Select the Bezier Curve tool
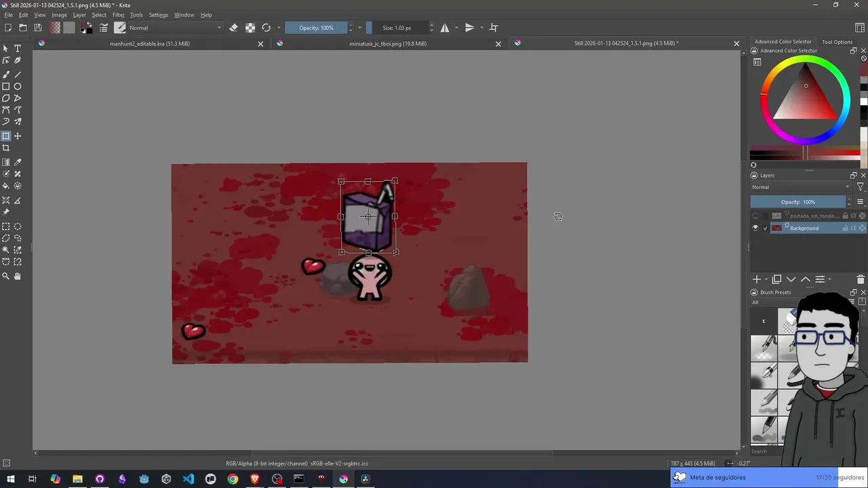 coord(6,110)
